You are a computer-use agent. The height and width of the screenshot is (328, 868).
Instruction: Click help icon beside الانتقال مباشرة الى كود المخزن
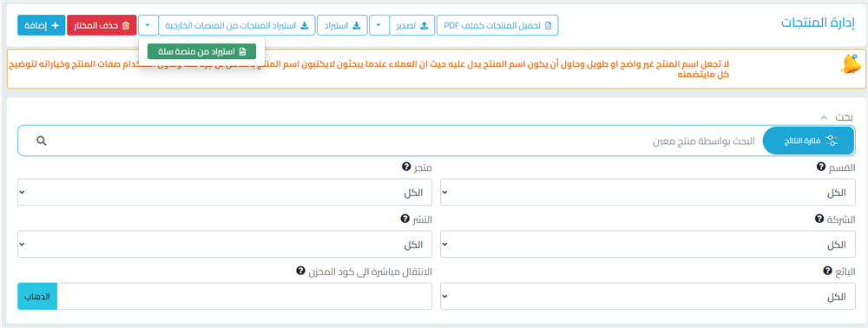point(300,271)
